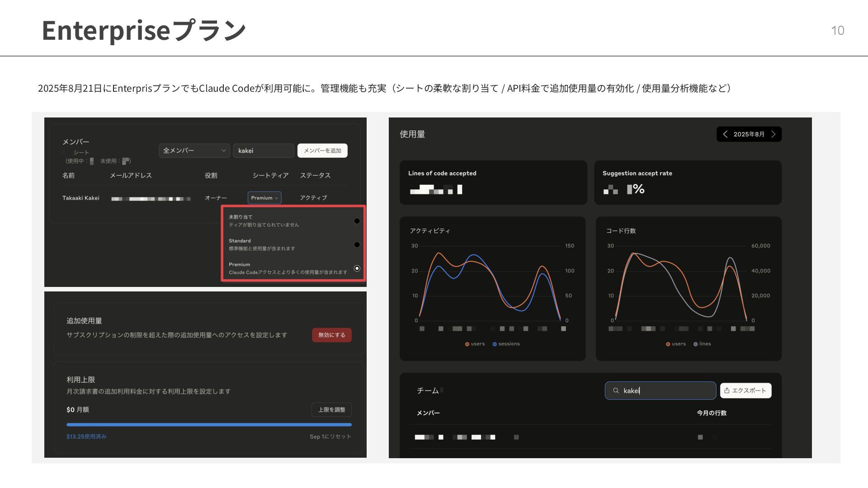Screen dimensions: 868x488
Task: Click blue sessions legend dot
Action: (495, 344)
